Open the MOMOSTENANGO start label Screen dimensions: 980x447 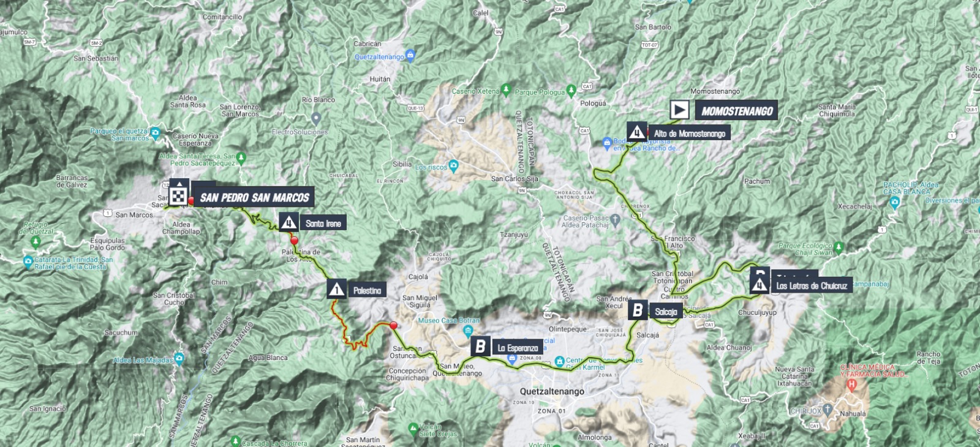coord(737,110)
